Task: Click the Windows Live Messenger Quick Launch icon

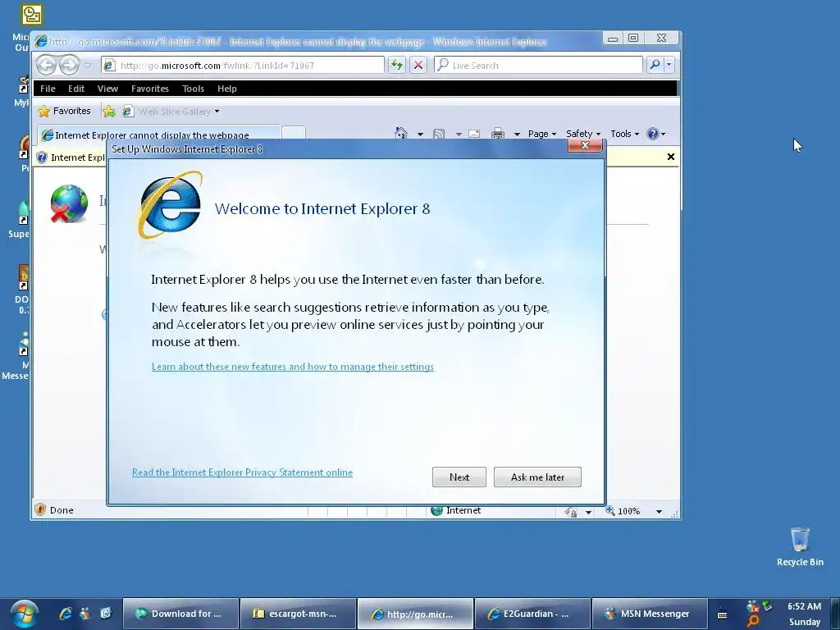Action: [x=85, y=614]
